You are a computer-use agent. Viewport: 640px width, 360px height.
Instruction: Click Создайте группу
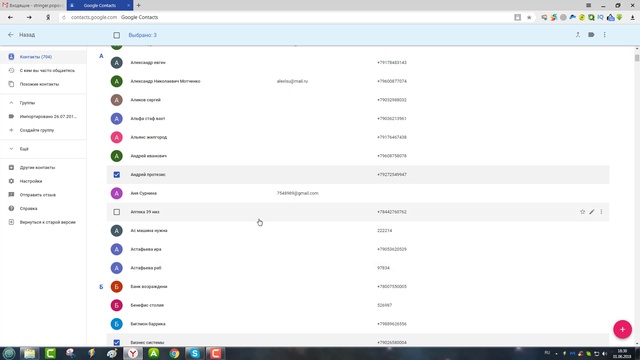point(43,130)
